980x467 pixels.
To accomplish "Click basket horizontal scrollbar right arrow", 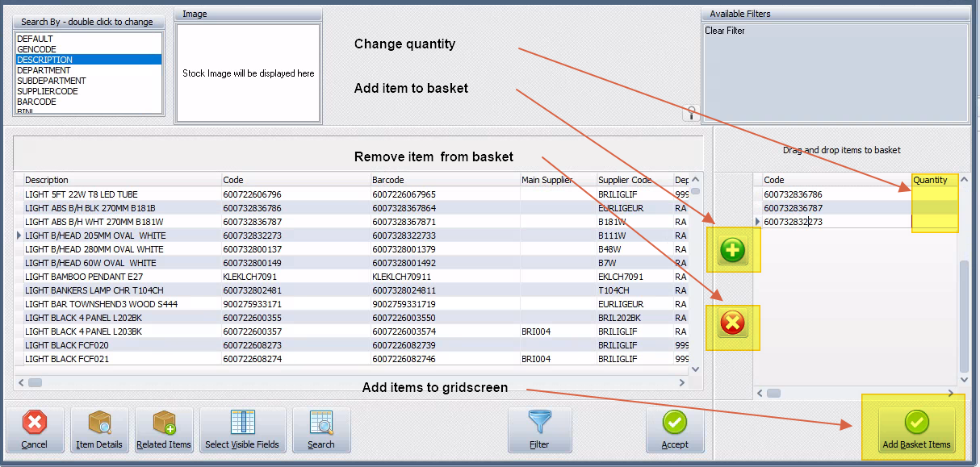I will (x=951, y=393).
